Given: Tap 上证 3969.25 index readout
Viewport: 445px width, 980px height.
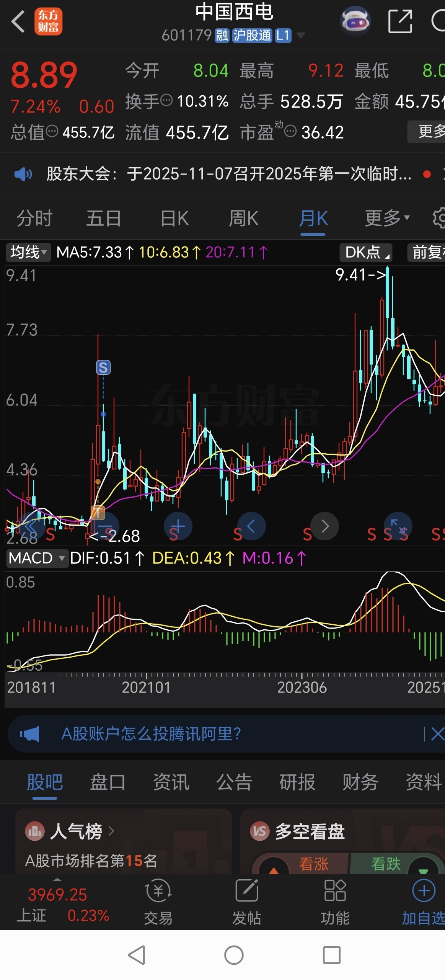Looking at the screenshot, I should tap(57, 895).
